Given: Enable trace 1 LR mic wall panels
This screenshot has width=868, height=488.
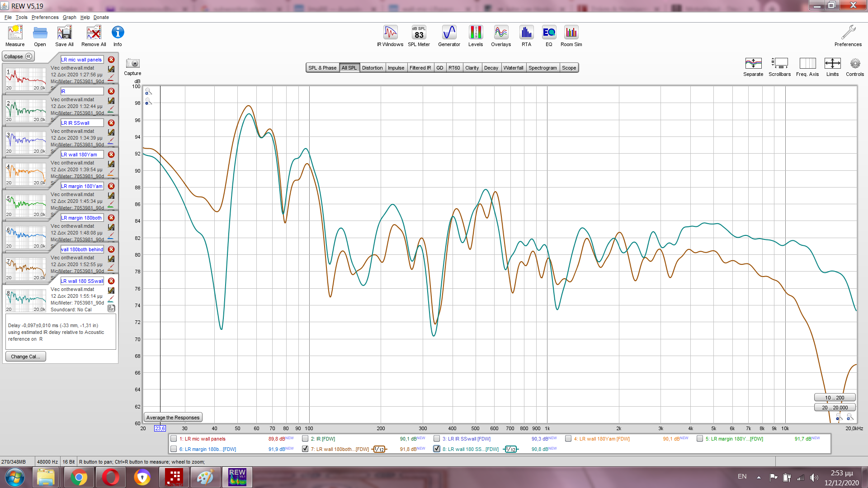Looking at the screenshot, I should pos(174,438).
